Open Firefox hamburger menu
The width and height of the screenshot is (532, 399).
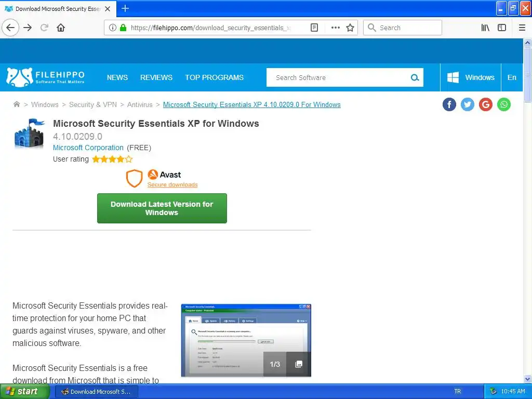tap(522, 28)
